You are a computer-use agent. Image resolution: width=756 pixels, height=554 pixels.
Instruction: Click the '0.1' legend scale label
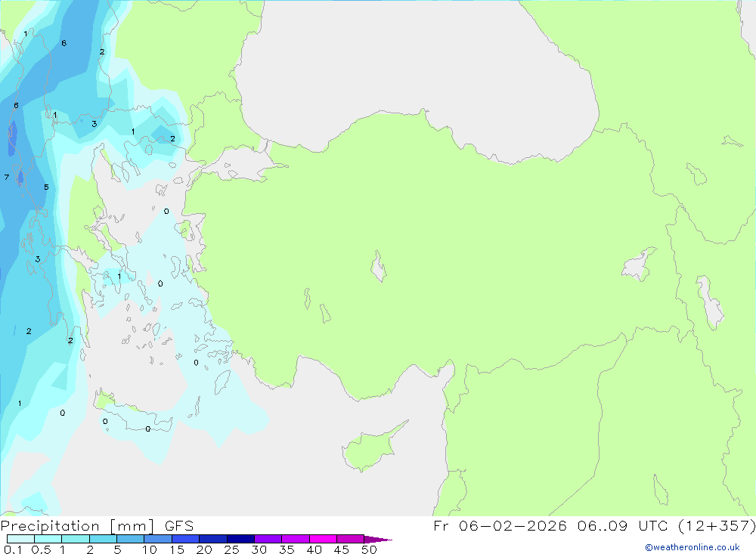pos(13,549)
